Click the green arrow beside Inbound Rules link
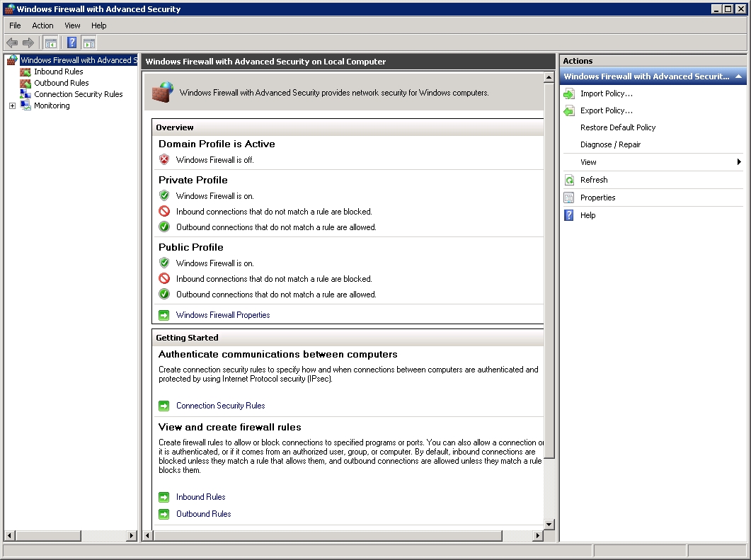This screenshot has width=751, height=560. click(164, 497)
